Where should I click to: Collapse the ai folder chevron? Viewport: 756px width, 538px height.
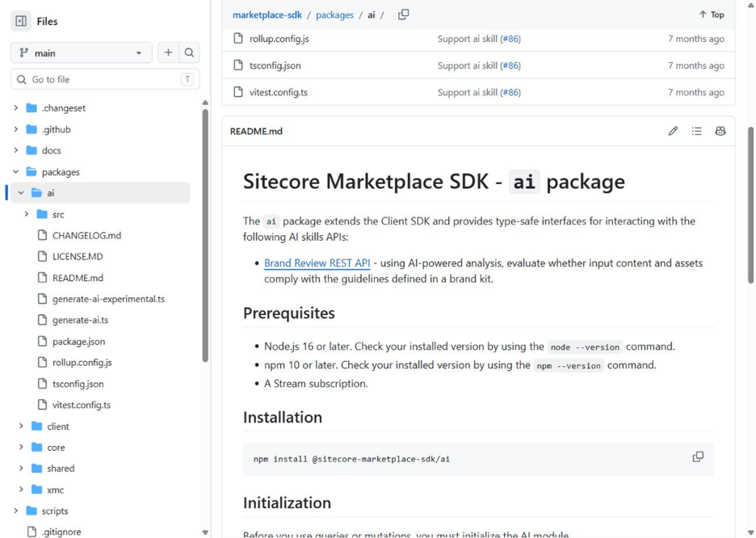tap(21, 193)
